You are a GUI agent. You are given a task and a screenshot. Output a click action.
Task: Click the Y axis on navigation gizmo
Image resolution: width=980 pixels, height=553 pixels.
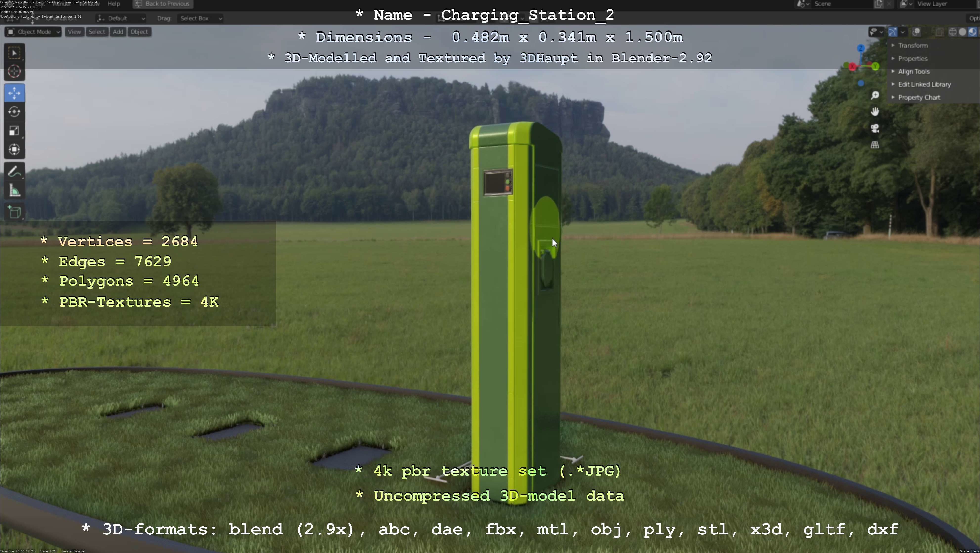[875, 66]
